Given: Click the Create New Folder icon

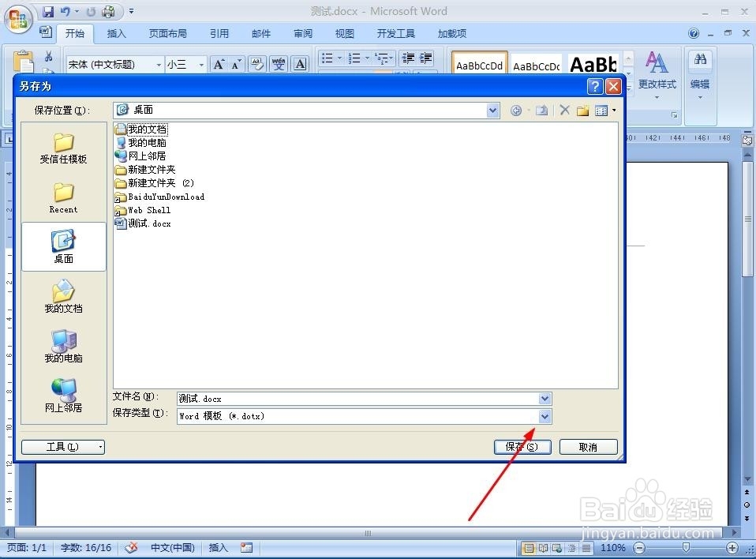Looking at the screenshot, I should pyautogui.click(x=583, y=111).
